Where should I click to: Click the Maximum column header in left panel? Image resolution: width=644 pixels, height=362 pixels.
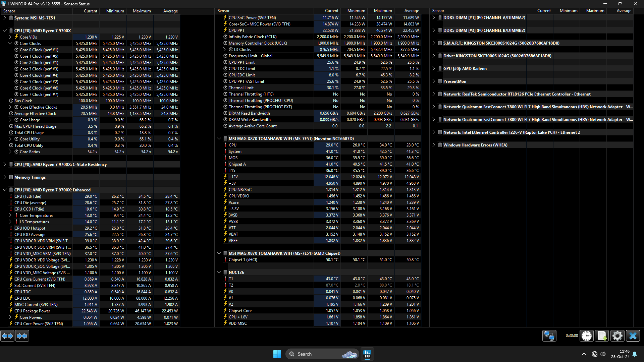pos(142,11)
